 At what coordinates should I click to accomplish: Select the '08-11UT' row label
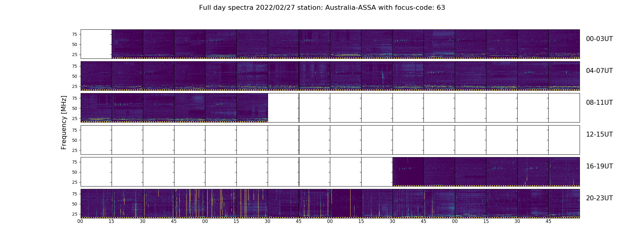(599, 103)
